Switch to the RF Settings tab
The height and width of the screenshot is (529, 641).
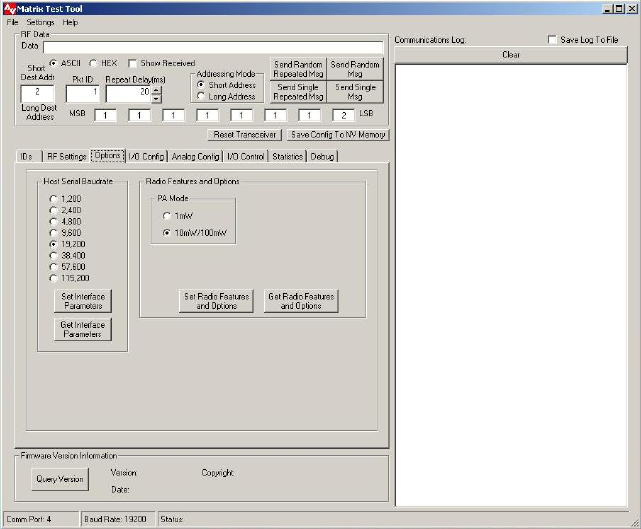[x=66, y=156]
